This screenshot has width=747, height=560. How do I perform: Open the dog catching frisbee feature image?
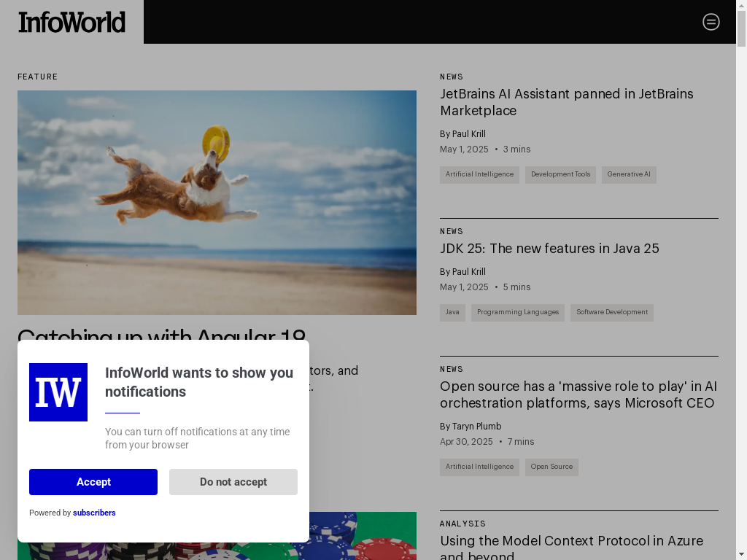(217, 203)
